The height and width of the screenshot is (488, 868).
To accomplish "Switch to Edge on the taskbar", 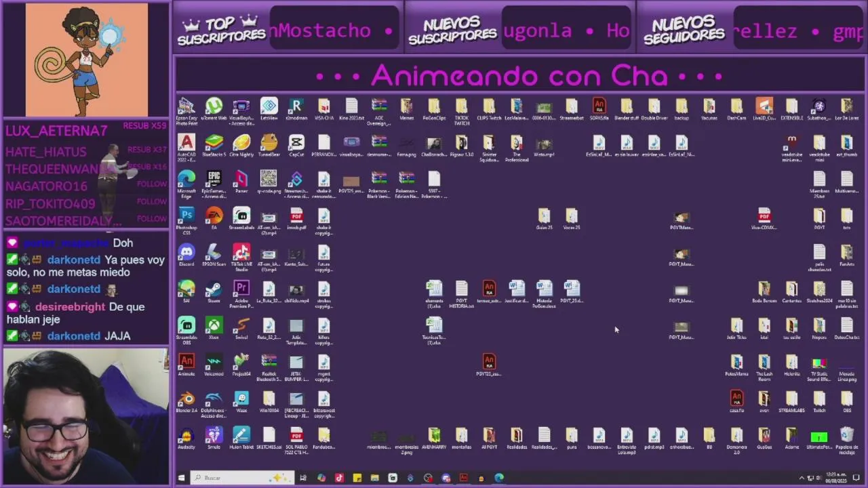I will point(499,478).
